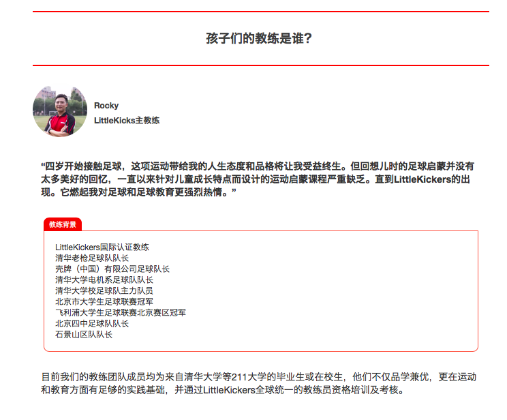The image size is (507, 420).
Task: Click the line 壳牌(中国)有限公司足球队长
Action: (112, 269)
